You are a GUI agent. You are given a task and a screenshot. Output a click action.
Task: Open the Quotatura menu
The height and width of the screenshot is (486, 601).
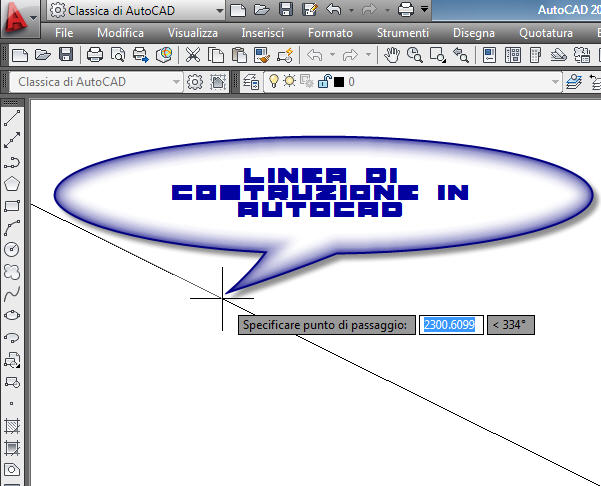(546, 33)
